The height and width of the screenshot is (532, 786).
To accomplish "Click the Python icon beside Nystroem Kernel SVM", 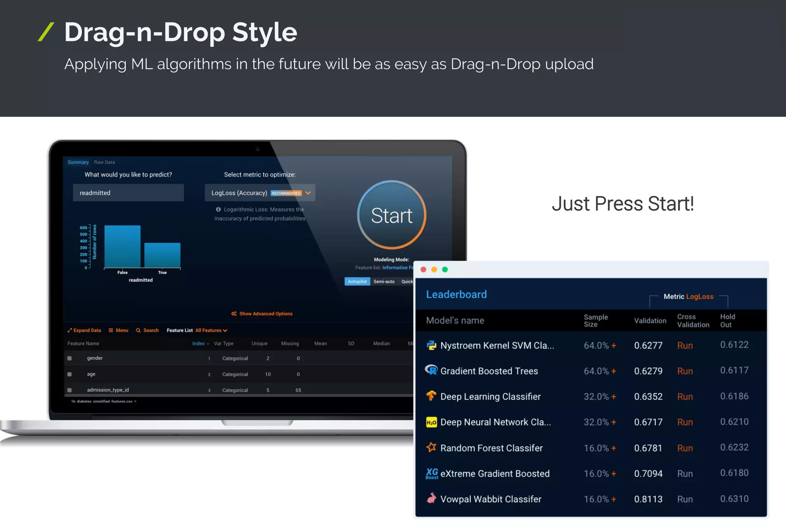I will click(x=431, y=345).
